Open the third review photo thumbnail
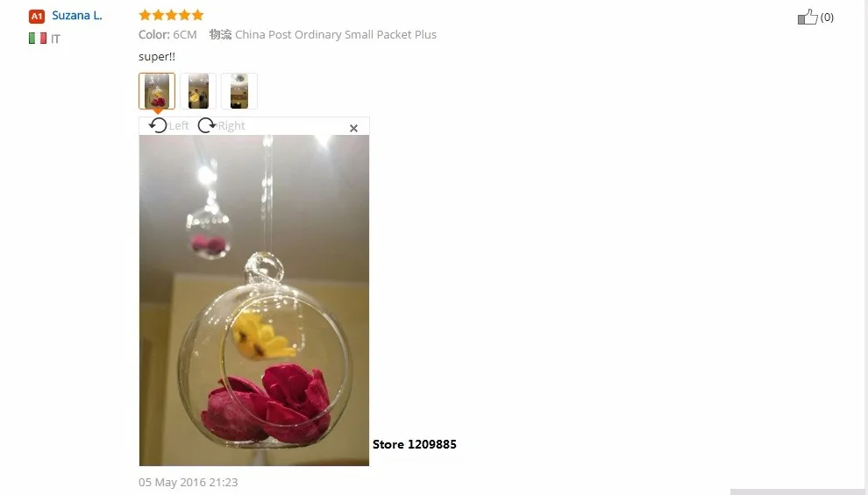The image size is (868, 495). pos(239,91)
